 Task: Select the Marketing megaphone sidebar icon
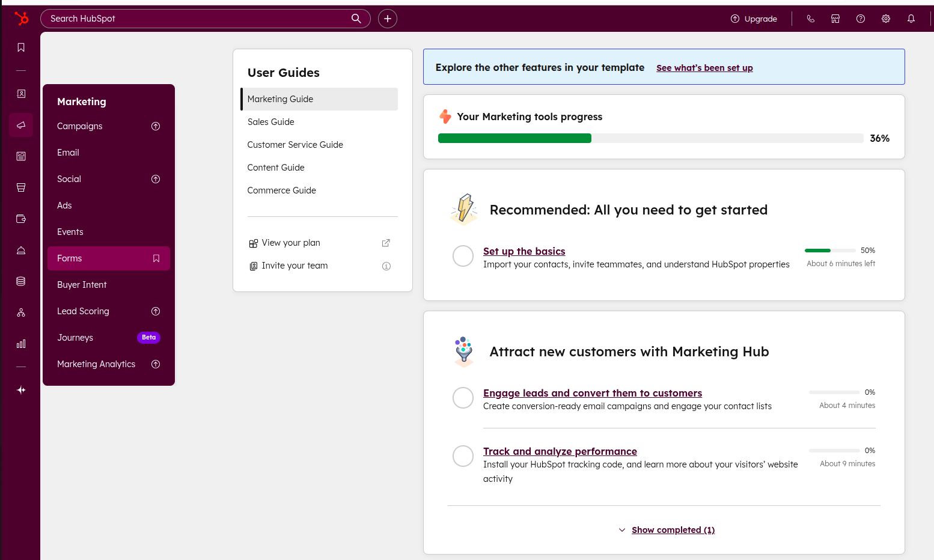tap(21, 125)
